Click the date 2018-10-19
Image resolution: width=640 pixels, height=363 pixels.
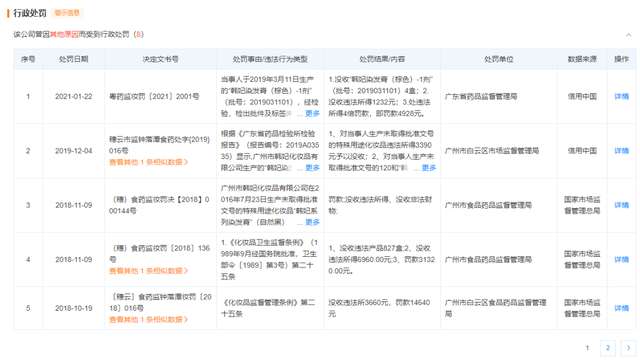pos(73,308)
